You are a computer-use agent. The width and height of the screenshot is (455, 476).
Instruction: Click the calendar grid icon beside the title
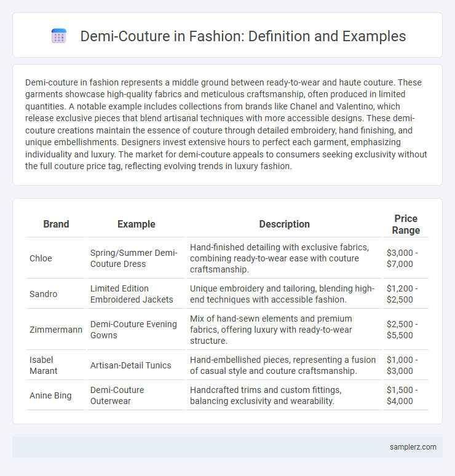59,36
